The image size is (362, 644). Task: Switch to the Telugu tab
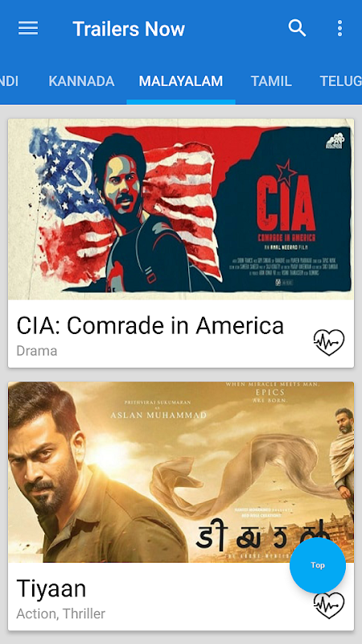340,81
